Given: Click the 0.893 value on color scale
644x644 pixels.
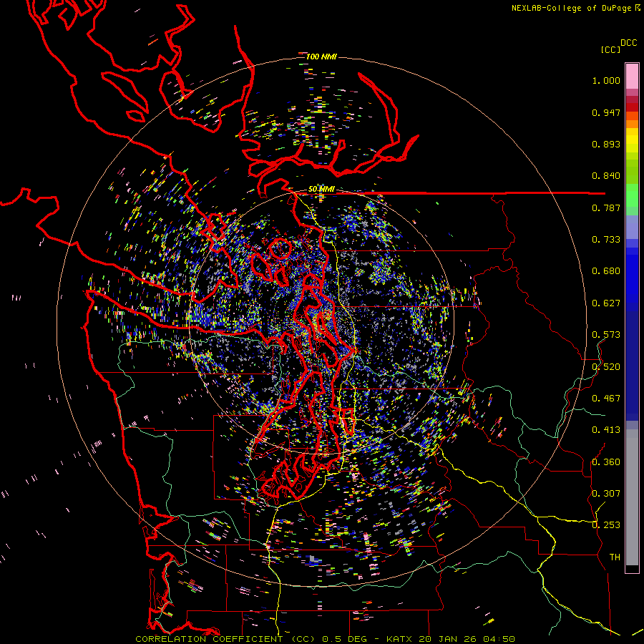Looking at the screenshot, I should [606, 144].
